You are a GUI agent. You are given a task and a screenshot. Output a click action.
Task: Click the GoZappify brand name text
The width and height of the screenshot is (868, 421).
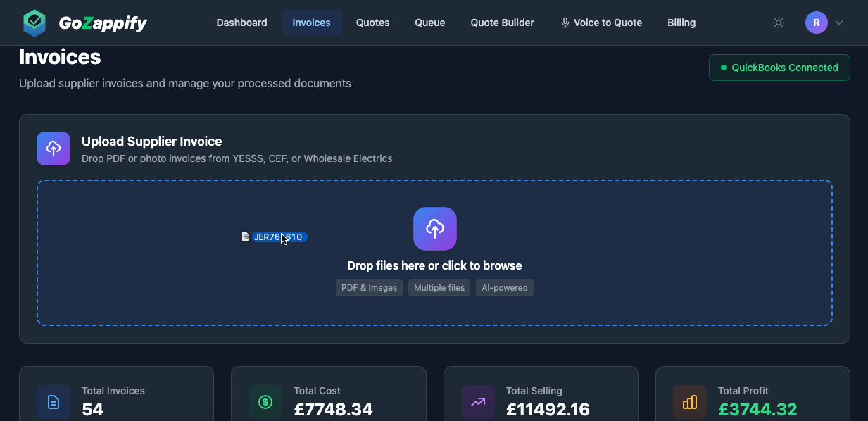(x=103, y=23)
